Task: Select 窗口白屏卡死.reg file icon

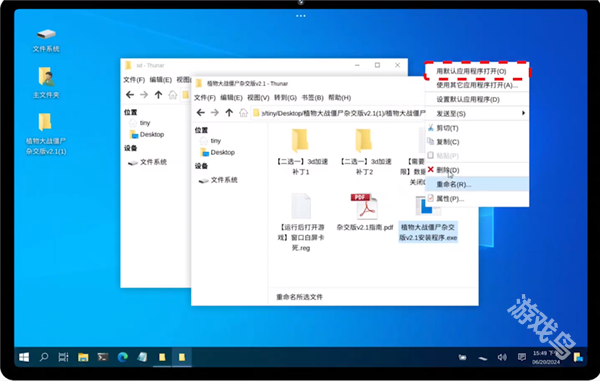Action: [301, 206]
